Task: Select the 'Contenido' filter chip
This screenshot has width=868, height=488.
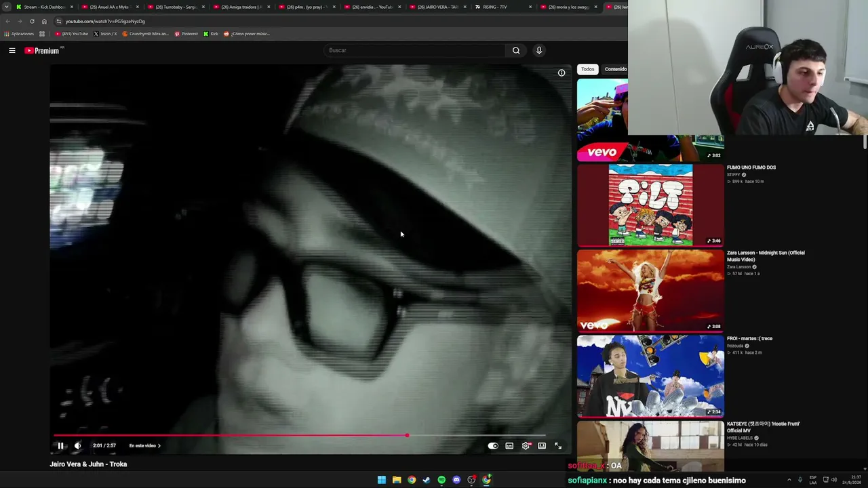Action: (615, 69)
